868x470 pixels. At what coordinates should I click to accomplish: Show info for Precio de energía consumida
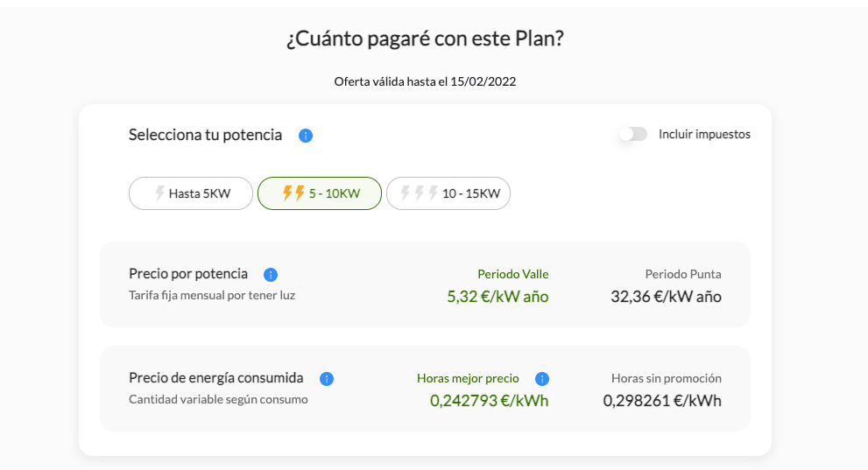[327, 379]
